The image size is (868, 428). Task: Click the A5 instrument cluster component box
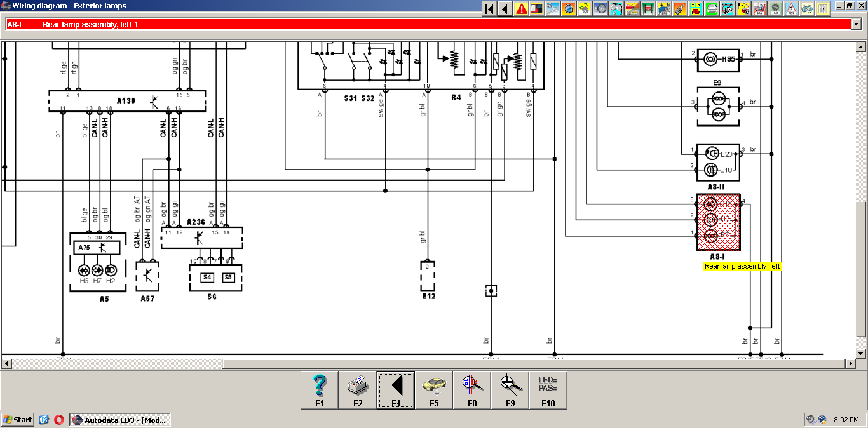pos(102,262)
